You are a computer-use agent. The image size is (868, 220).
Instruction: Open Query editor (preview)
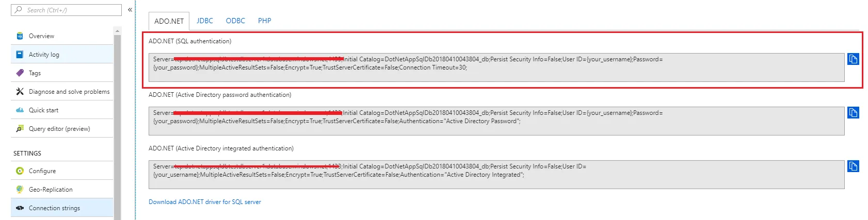tap(62, 129)
